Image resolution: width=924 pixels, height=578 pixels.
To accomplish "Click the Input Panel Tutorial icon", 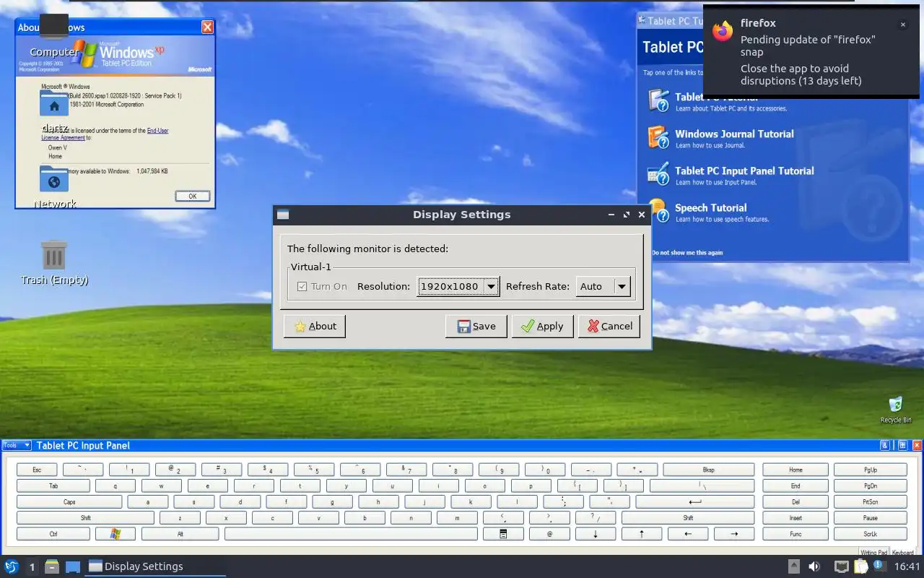I will click(658, 174).
